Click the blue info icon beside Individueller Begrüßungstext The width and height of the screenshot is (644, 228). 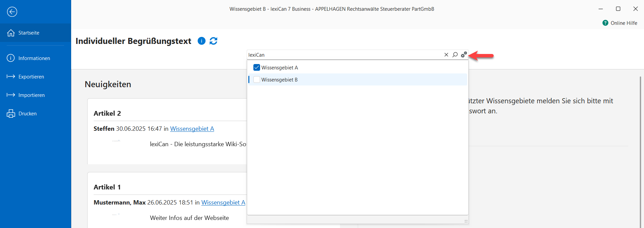click(201, 41)
